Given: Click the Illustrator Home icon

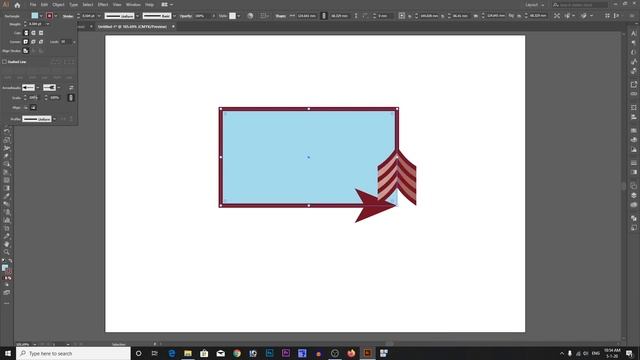Looking at the screenshot, I should [17, 5].
